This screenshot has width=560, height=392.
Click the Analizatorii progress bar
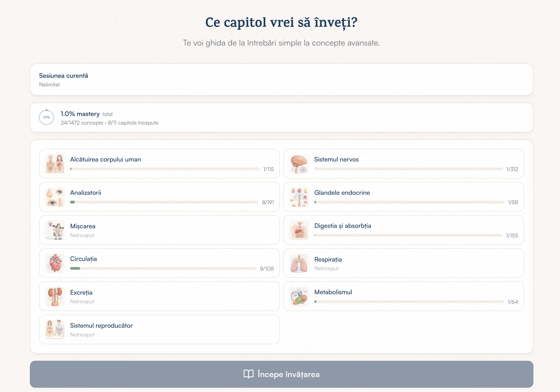point(164,202)
